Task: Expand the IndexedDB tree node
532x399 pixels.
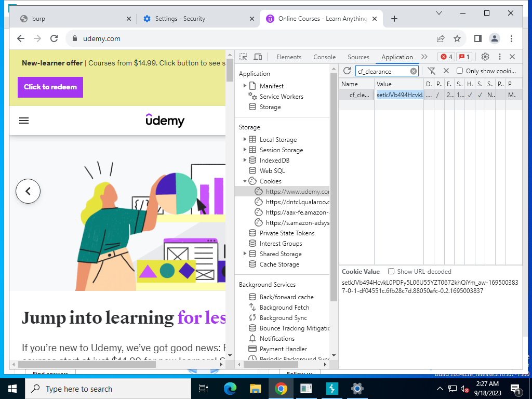Action: (x=245, y=160)
